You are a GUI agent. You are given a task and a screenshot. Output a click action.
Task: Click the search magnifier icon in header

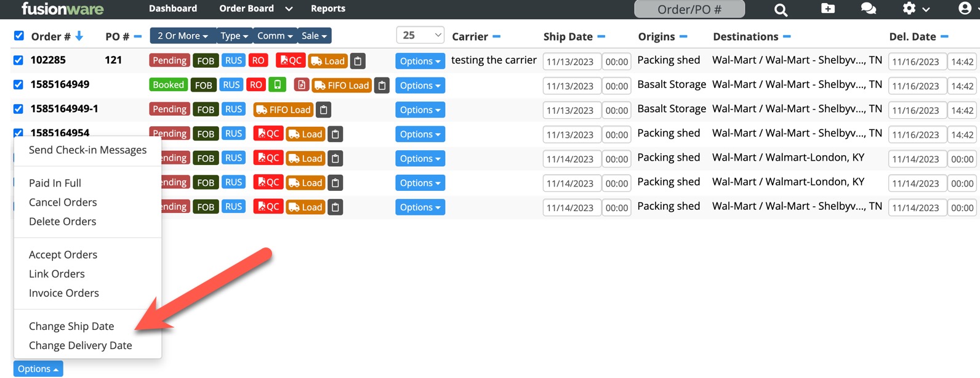click(781, 9)
